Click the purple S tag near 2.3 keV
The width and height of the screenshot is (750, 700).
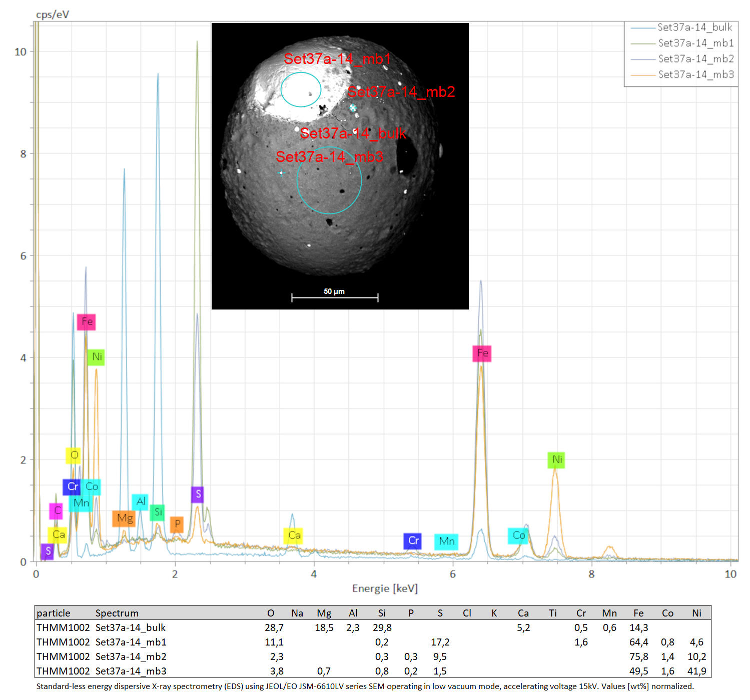pos(198,494)
